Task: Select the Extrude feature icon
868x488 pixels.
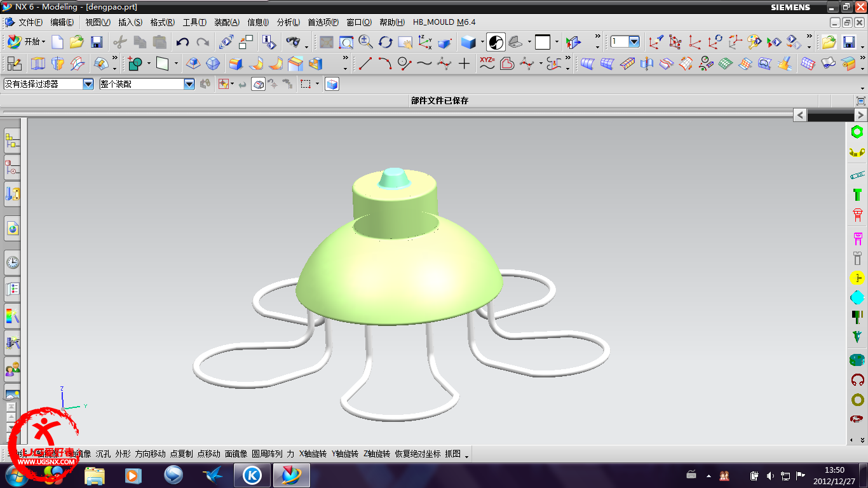Action: coord(37,64)
